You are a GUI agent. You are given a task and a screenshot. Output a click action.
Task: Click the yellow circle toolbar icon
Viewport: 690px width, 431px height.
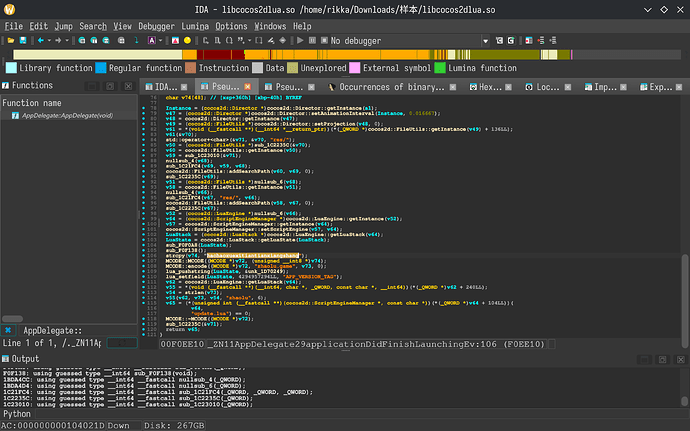point(187,41)
